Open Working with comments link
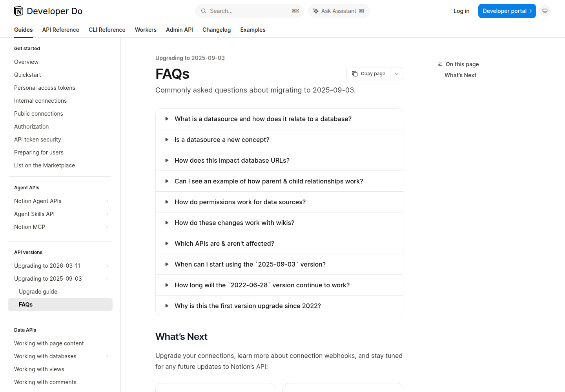The image size is (565, 392). (x=45, y=382)
